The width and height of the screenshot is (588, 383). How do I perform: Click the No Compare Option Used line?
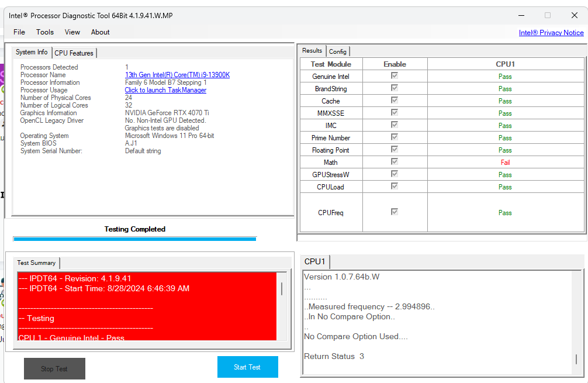355,336
